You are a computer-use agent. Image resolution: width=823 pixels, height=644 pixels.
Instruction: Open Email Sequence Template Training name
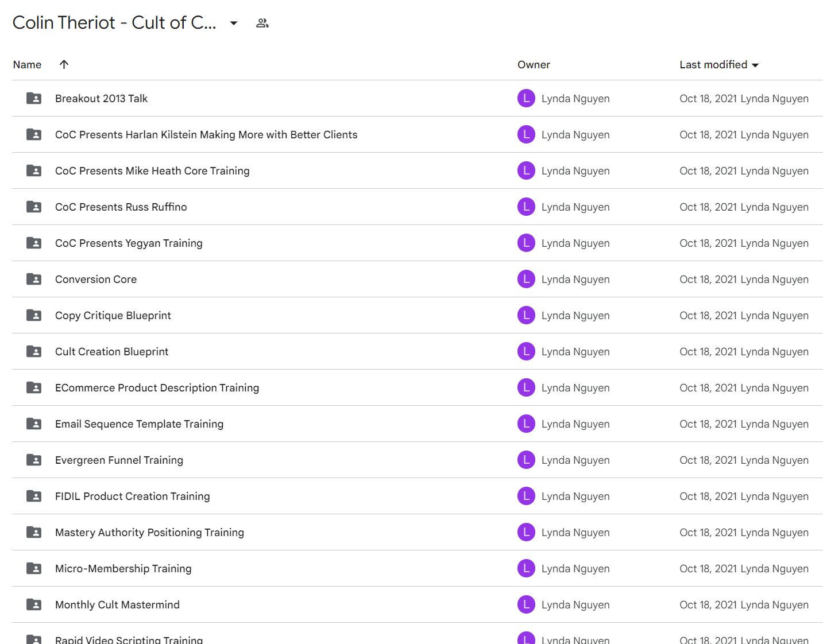pyautogui.click(x=140, y=424)
